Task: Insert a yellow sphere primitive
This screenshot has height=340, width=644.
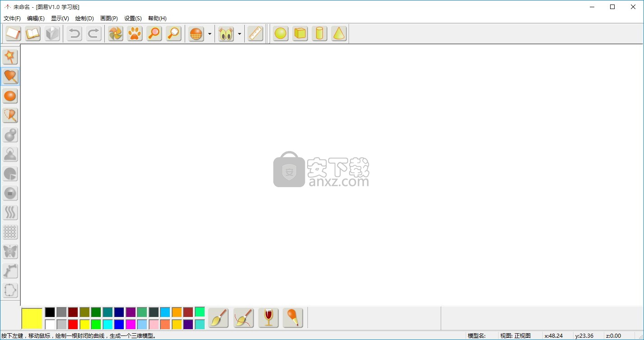Action: (x=280, y=34)
